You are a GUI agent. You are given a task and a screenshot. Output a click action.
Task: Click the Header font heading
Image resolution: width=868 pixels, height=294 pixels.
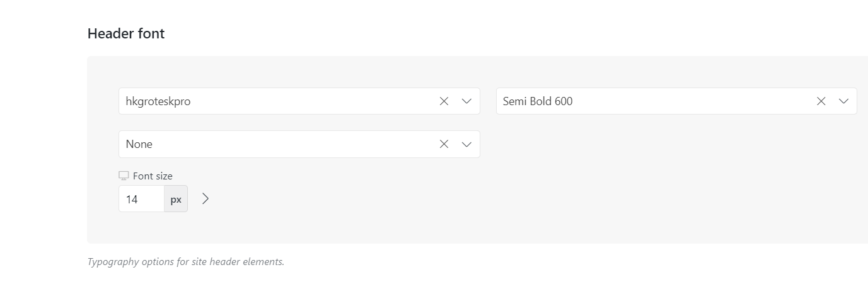126,34
